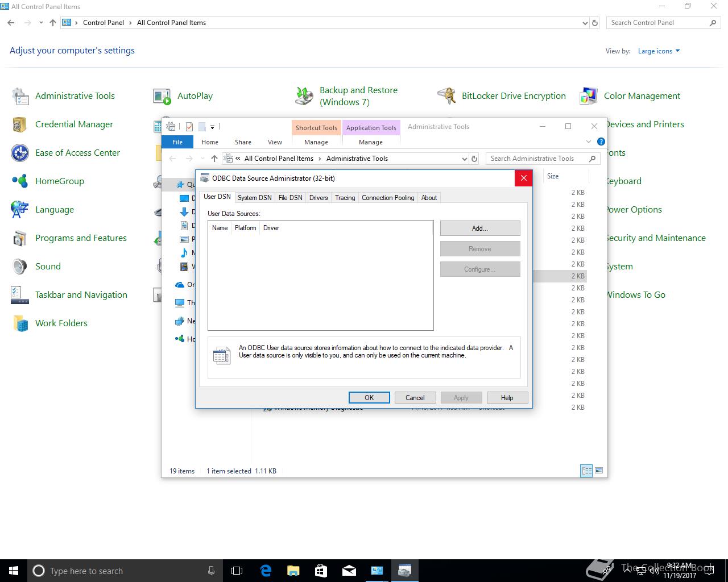Open Power Options in Control Panel

coord(634,210)
